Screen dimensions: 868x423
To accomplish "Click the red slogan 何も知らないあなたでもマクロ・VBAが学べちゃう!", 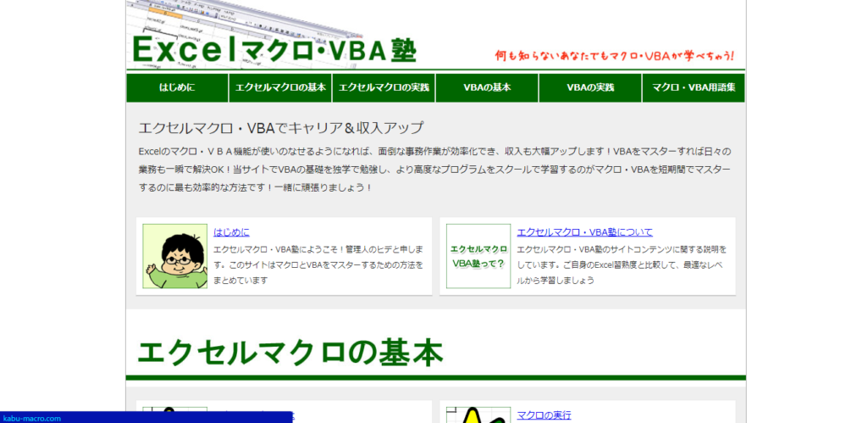I will coord(615,56).
